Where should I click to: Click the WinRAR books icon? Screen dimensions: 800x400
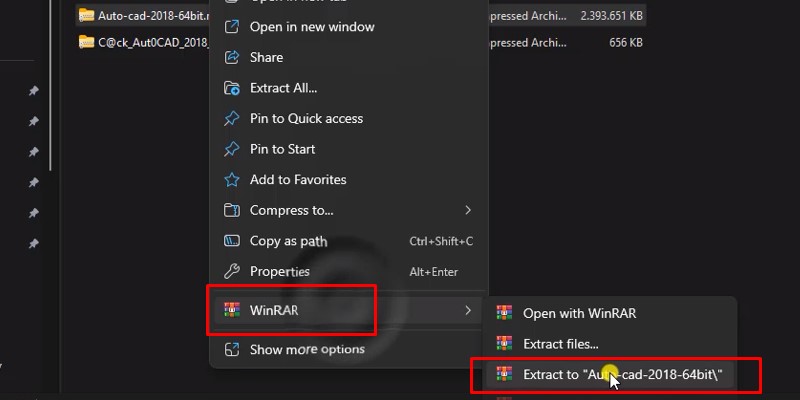(232, 310)
